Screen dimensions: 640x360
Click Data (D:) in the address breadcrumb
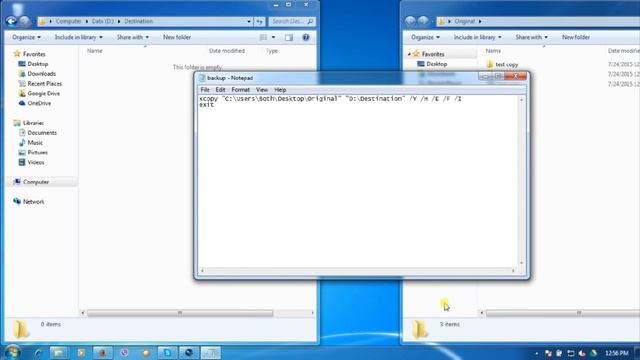click(102, 21)
